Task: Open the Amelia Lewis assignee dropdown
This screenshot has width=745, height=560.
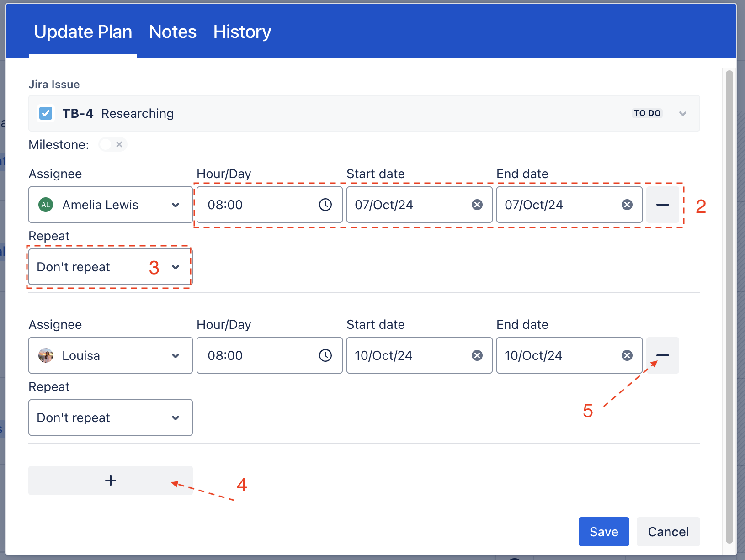Action: point(111,205)
